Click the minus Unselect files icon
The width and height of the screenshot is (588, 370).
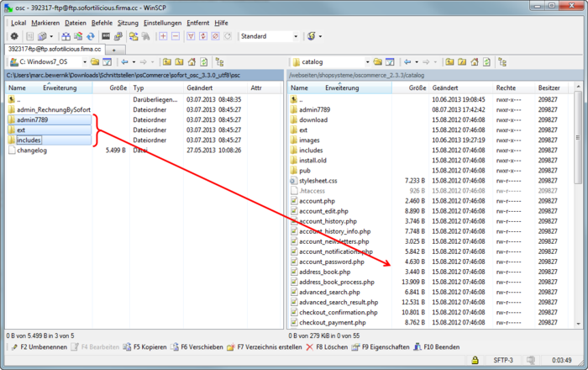176,36
